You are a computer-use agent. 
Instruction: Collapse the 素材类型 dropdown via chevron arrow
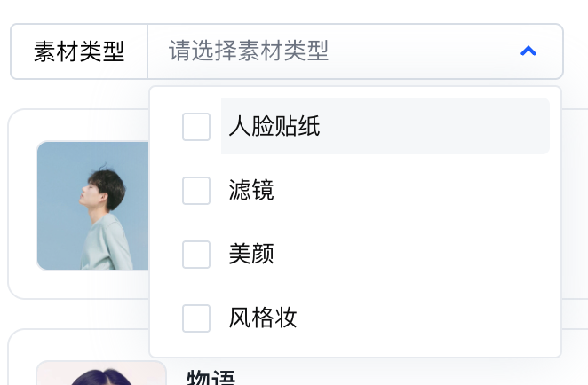[x=528, y=51]
